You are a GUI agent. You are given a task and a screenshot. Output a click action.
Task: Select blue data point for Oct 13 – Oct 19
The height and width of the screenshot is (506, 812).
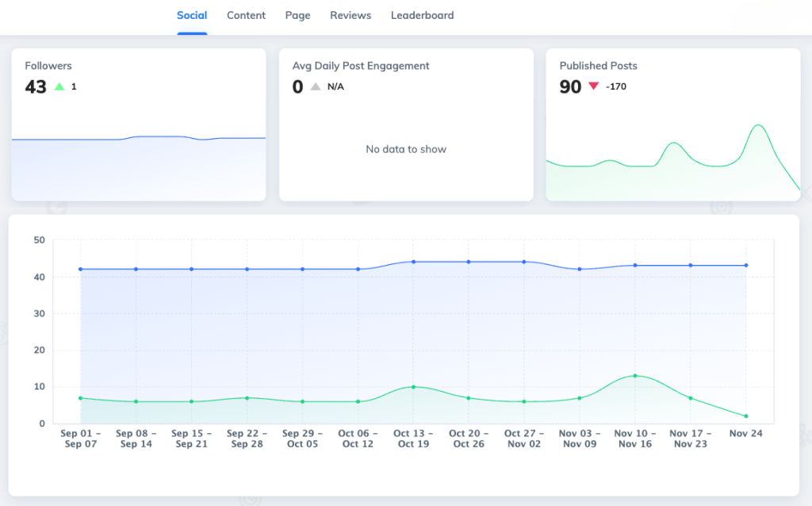[x=413, y=262]
